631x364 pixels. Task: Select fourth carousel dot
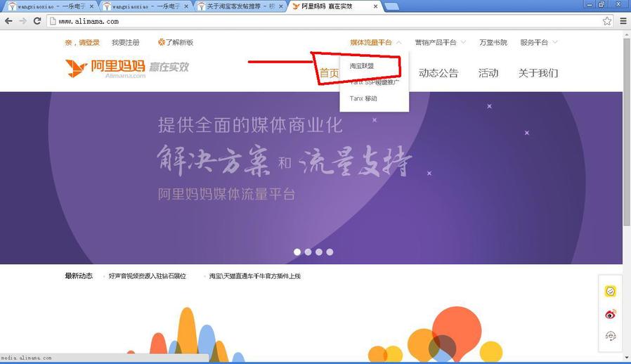tap(330, 252)
